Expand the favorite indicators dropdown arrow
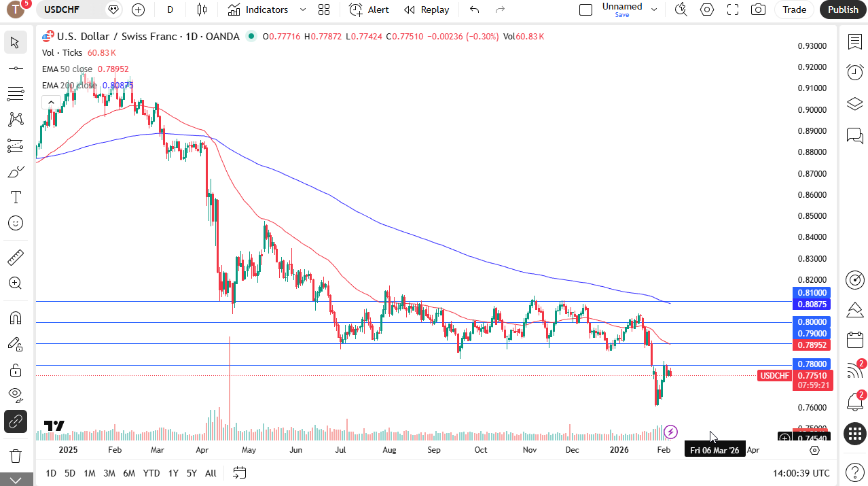This screenshot has height=486, width=868. [x=303, y=10]
